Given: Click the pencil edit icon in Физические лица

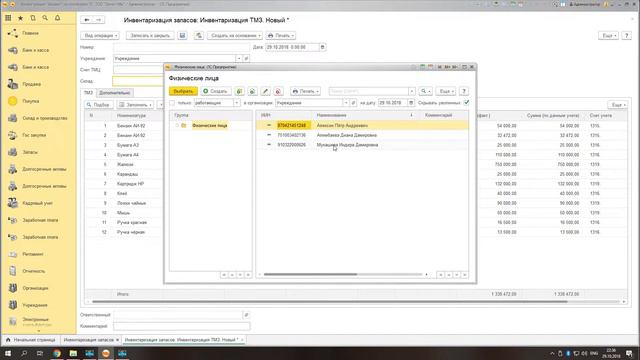Looking at the screenshot, I should click(265, 91).
